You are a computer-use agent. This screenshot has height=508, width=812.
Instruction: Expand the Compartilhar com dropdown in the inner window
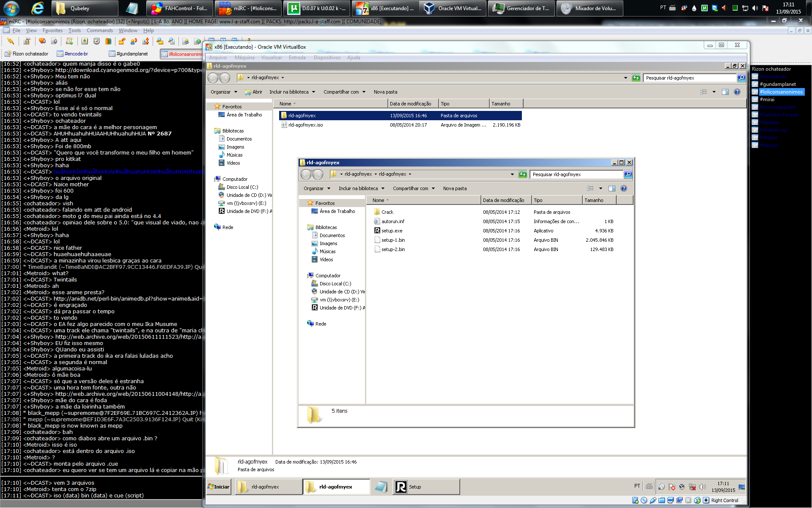pos(414,188)
